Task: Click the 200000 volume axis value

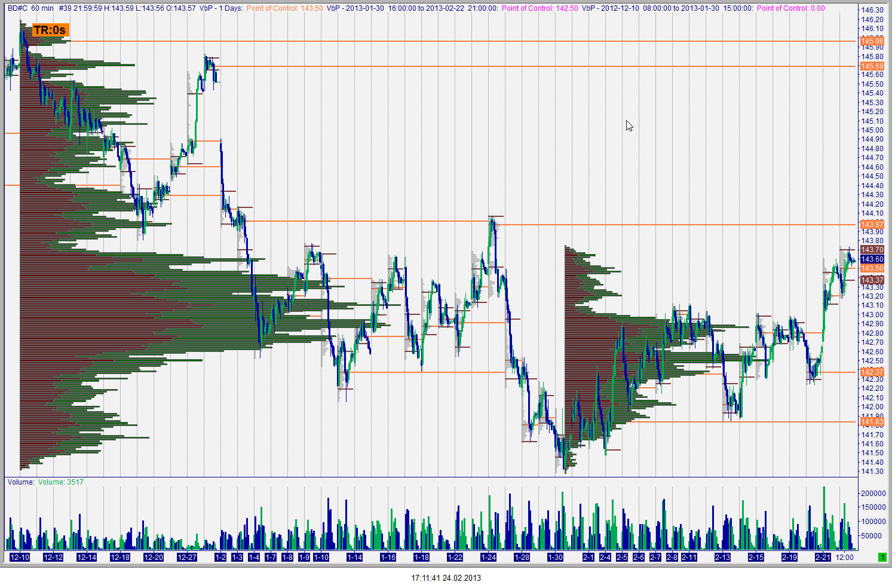Action: click(873, 494)
